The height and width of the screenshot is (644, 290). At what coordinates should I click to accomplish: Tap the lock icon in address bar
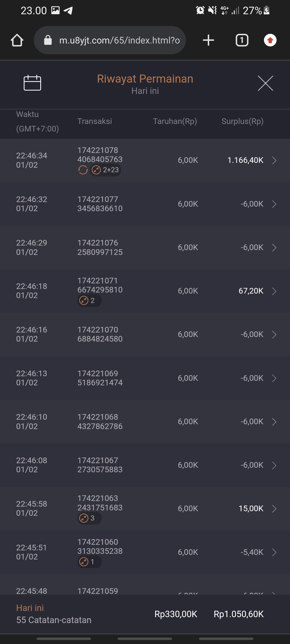(48, 40)
